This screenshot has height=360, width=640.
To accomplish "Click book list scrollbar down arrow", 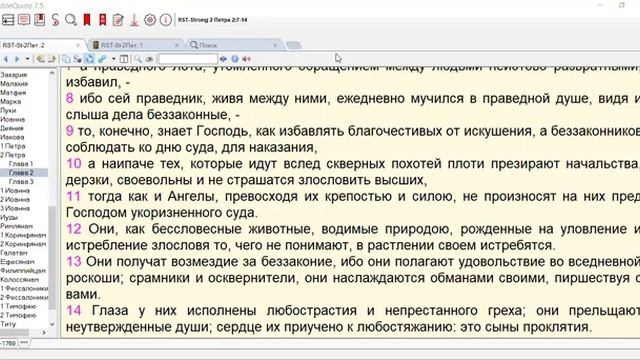I will [x=52, y=325].
